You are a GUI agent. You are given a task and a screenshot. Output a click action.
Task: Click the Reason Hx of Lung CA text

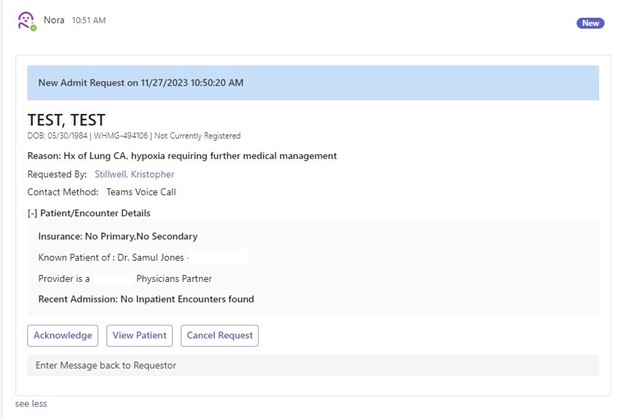[182, 156]
